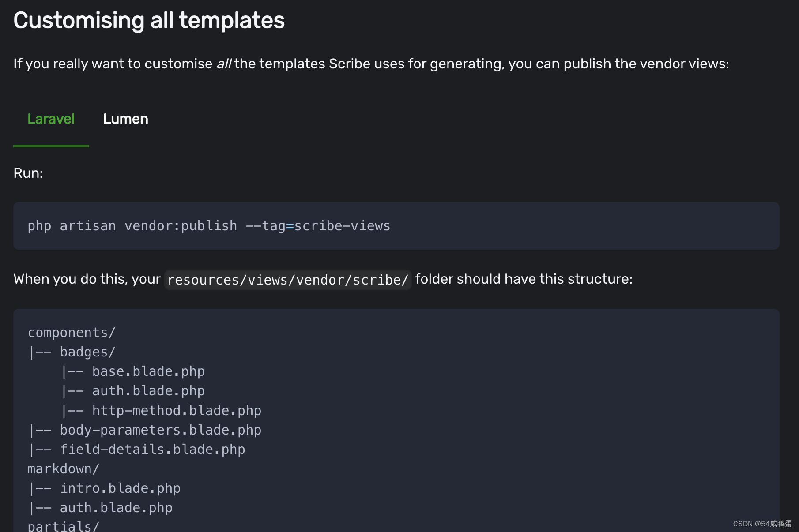Click the field-details.blade.php entry
Image resolution: width=799 pixels, height=532 pixels.
coord(152,450)
